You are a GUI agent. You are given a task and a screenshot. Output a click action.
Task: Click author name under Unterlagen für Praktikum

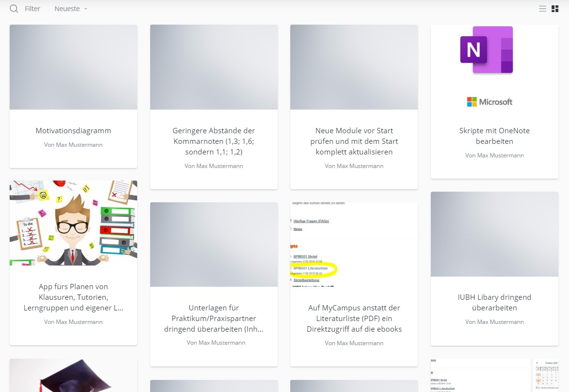216,343
